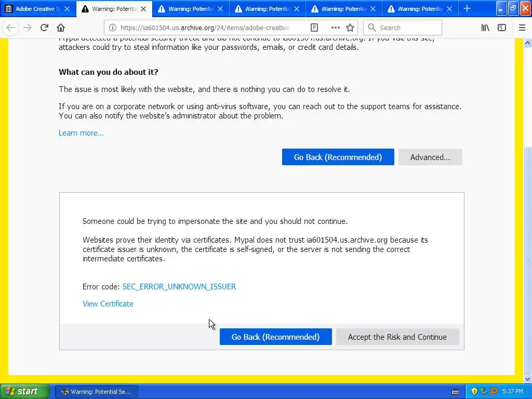Open the Windows Start menu
The image size is (532, 399).
click(24, 392)
